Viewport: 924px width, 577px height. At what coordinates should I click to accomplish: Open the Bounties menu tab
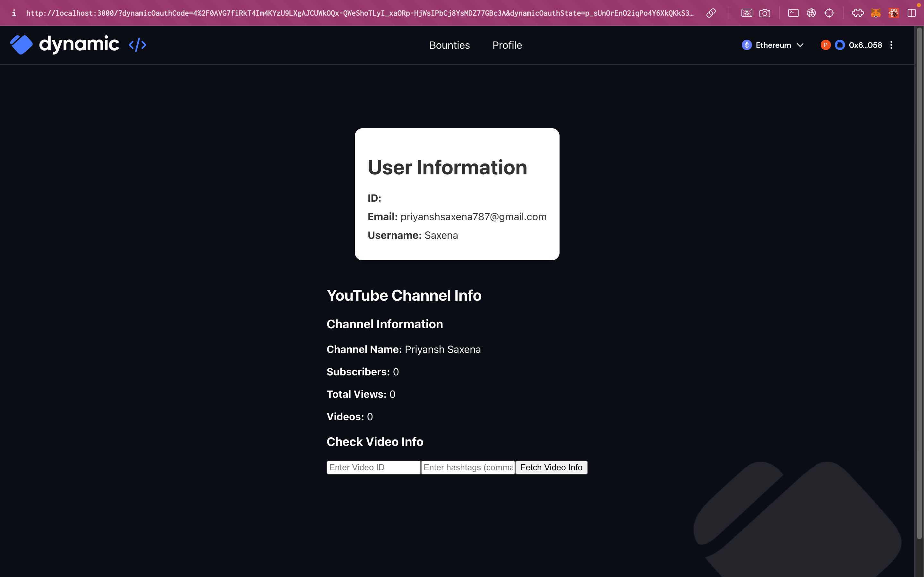[x=449, y=45]
